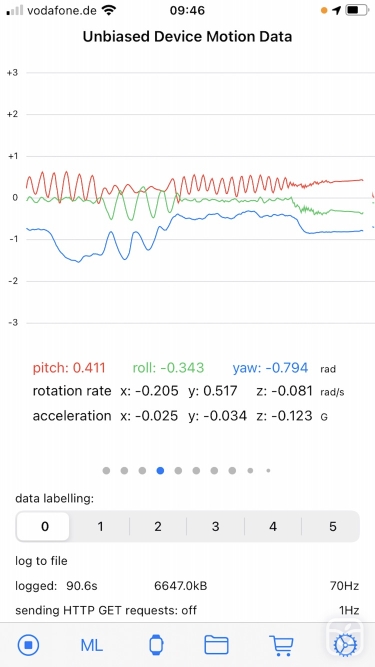Go to the first page dot
Viewport: 375px width, 667px height.
(106, 470)
